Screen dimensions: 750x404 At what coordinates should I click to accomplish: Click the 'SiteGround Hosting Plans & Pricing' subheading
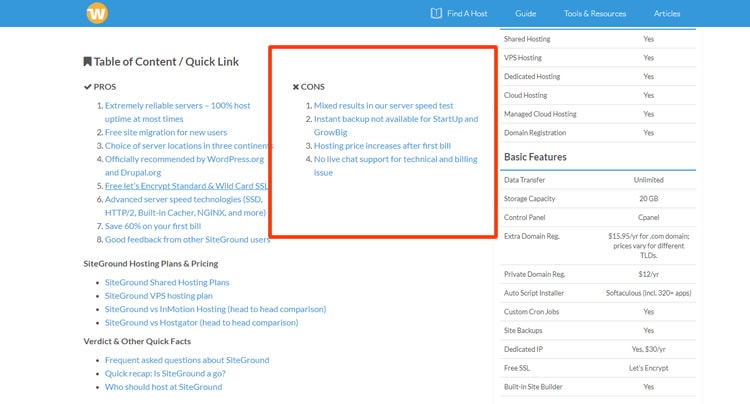pyautogui.click(x=151, y=263)
